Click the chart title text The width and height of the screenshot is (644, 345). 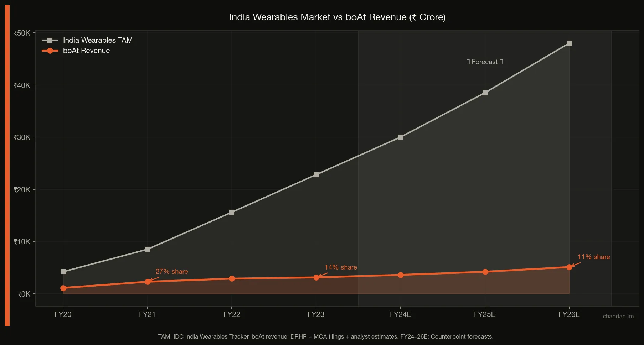337,17
